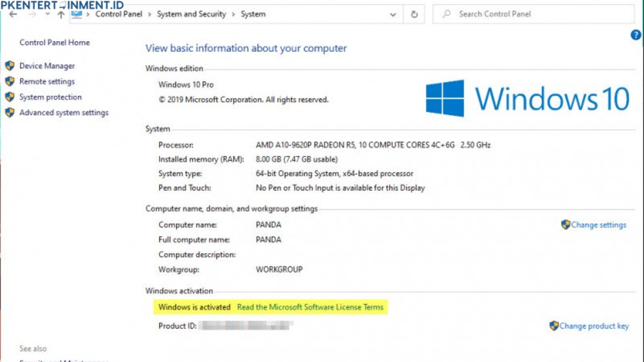This screenshot has height=362, width=644.
Task: Click the search magnifier icon
Action: pos(446,14)
